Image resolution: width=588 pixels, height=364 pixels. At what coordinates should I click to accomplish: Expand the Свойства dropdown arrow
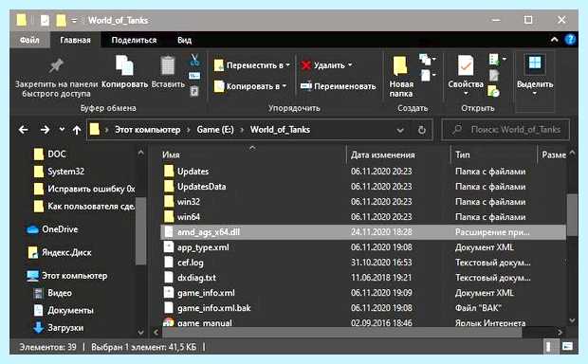(x=466, y=93)
